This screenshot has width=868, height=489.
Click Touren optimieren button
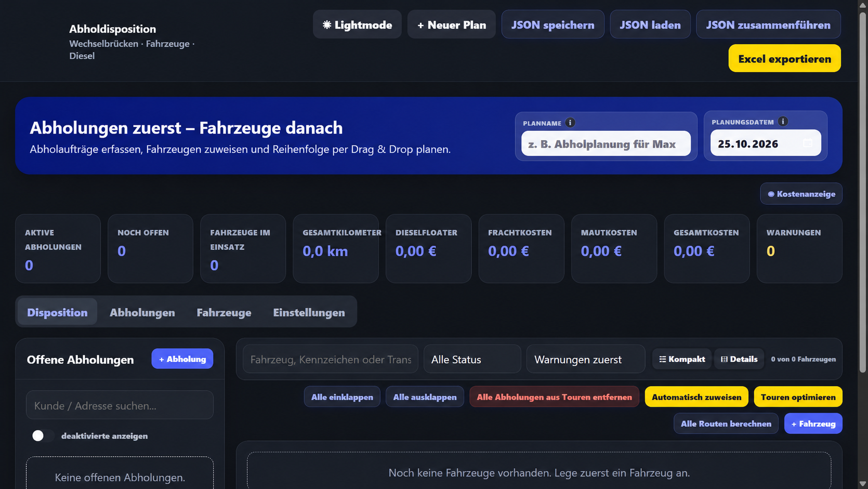[x=798, y=397]
